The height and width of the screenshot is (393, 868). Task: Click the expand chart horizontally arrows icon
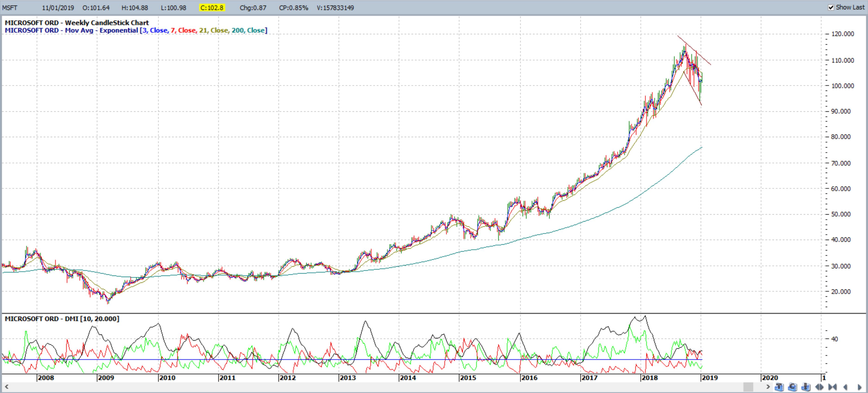(x=819, y=387)
